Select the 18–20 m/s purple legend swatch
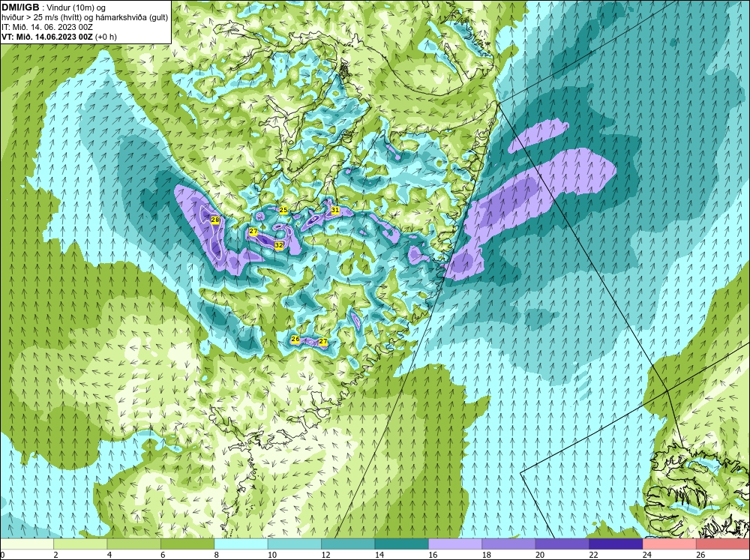Screen dimensions: 750x560 click(x=509, y=544)
